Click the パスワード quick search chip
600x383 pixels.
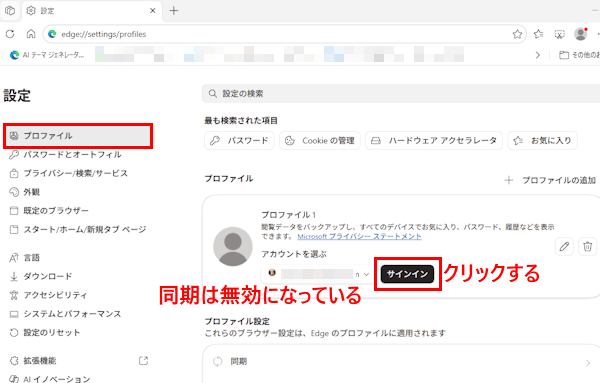(239, 140)
